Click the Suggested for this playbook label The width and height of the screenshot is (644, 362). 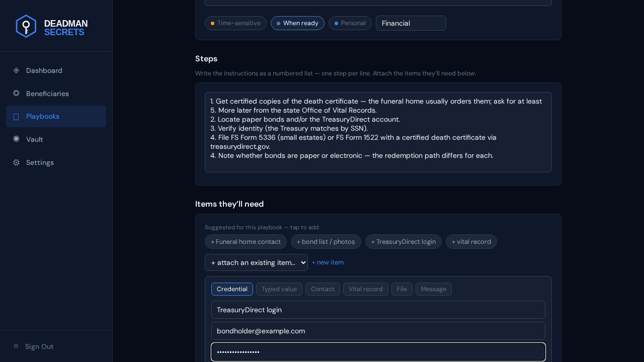click(x=262, y=227)
